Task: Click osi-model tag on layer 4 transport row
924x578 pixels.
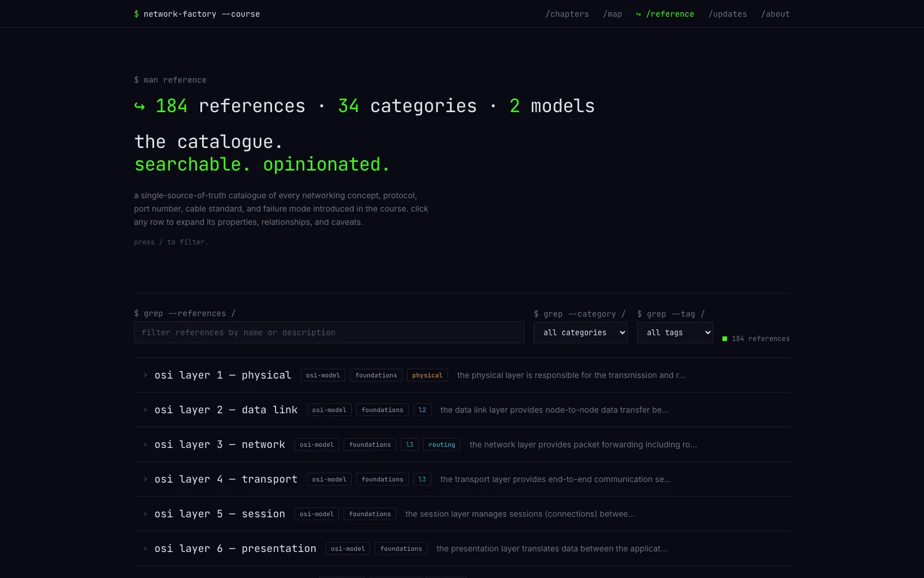Action: 329,479
